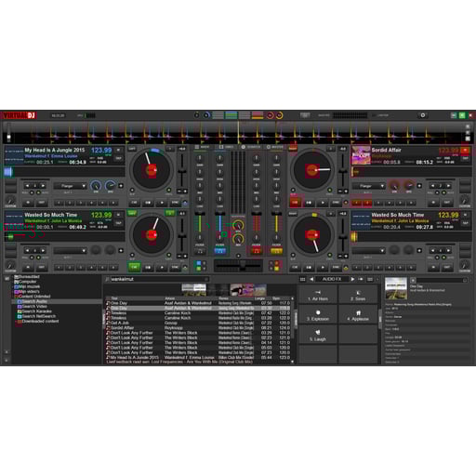Expand effect panel plus on lower-left deck
Image resolution: width=476 pixels, height=476 pixels.
[x=121, y=250]
